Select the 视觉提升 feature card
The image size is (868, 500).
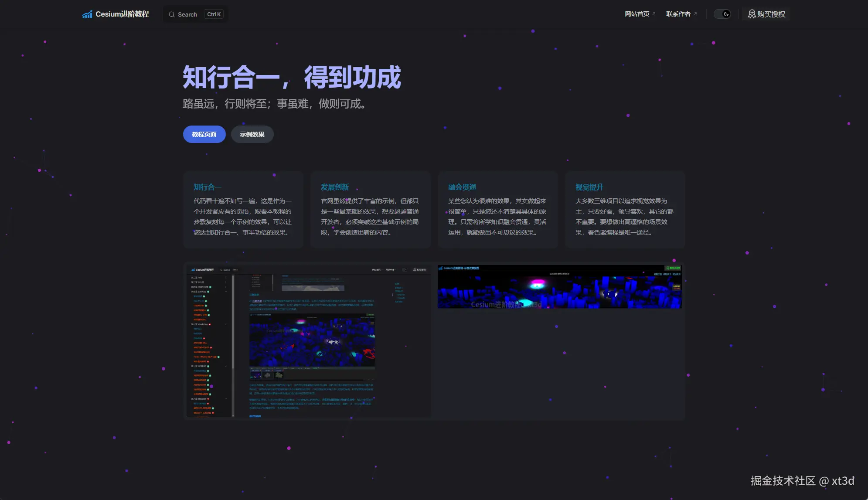[625, 209]
